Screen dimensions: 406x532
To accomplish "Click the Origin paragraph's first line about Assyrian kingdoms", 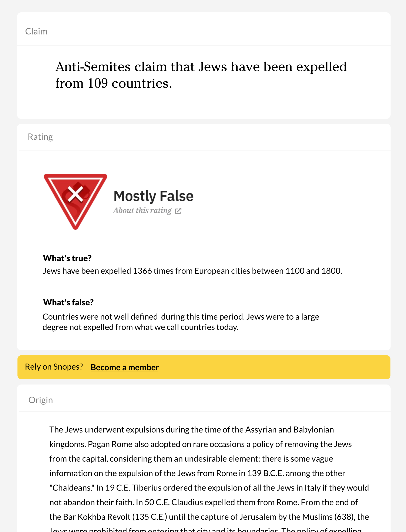I will pos(191,430).
